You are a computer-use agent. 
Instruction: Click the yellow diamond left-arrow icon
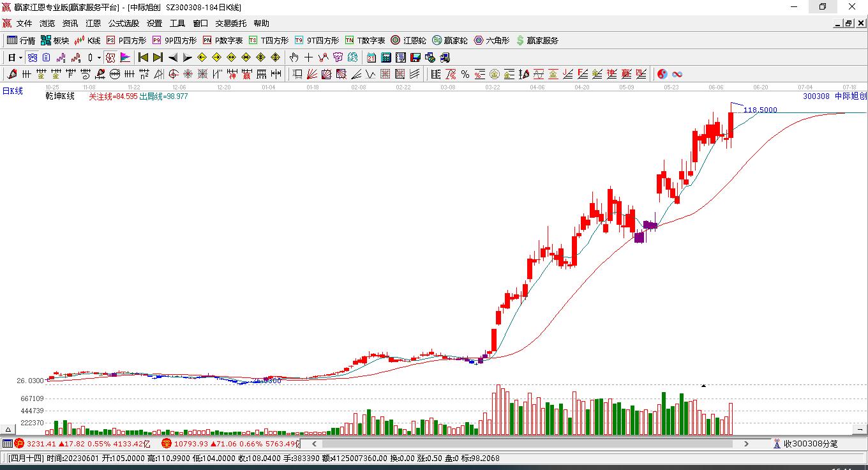coord(202,57)
